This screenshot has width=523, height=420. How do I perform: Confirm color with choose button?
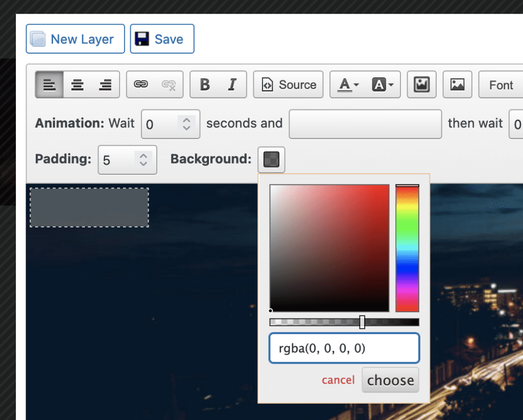pos(390,380)
